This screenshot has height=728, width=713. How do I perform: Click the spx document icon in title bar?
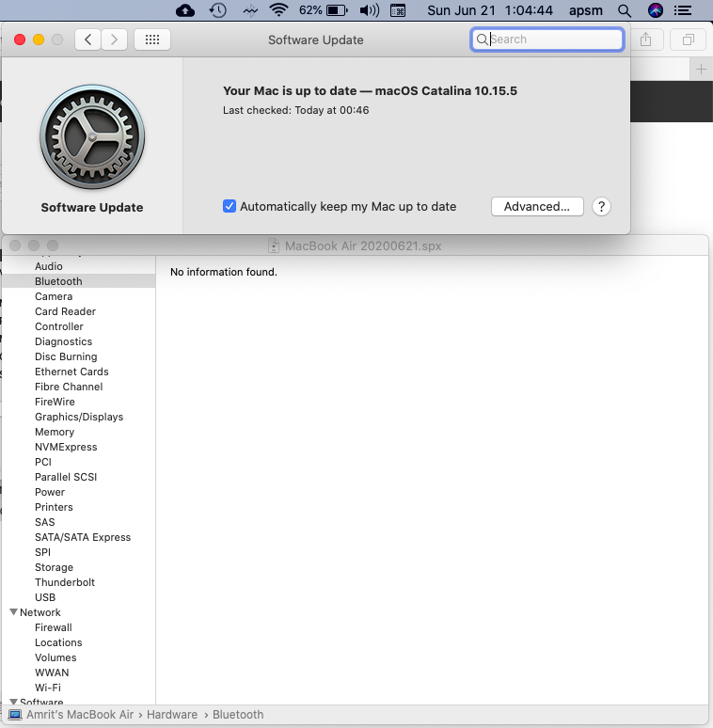(274, 245)
